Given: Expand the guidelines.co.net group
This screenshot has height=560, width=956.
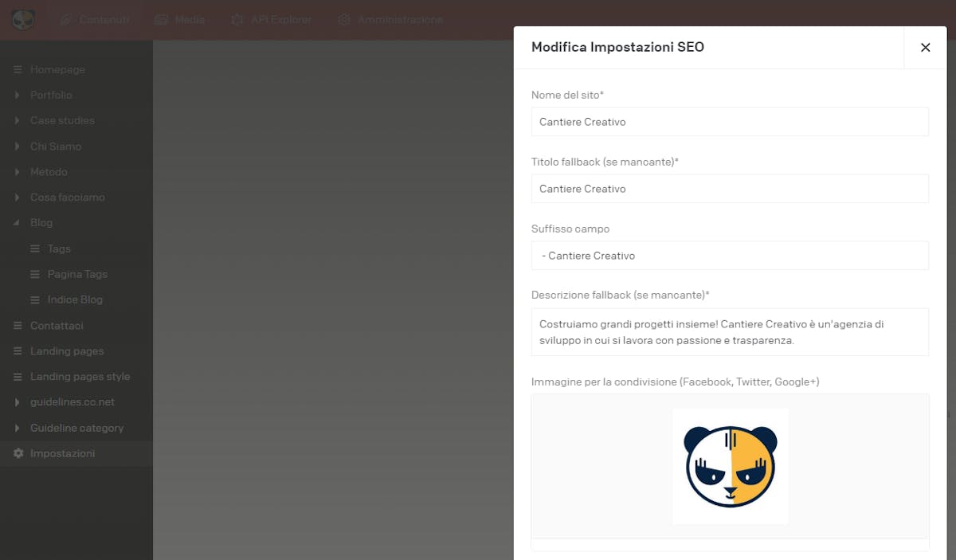Looking at the screenshot, I should pyautogui.click(x=76, y=402).
